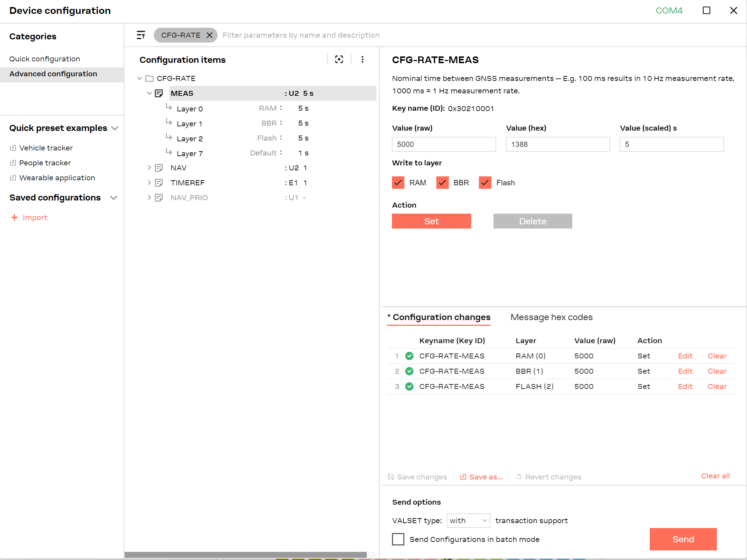Disable the Flash write layer checkbox
Image resolution: width=747 pixels, height=560 pixels.
485,182
